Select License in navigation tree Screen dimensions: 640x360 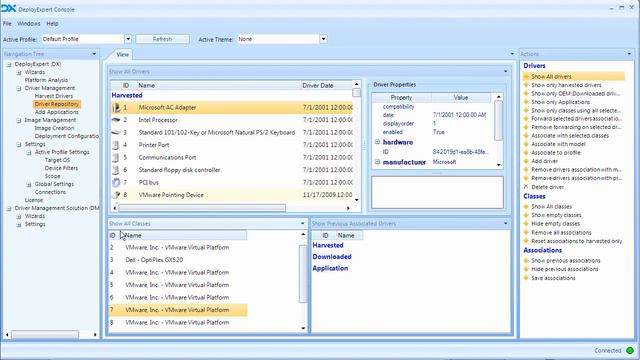tap(33, 200)
